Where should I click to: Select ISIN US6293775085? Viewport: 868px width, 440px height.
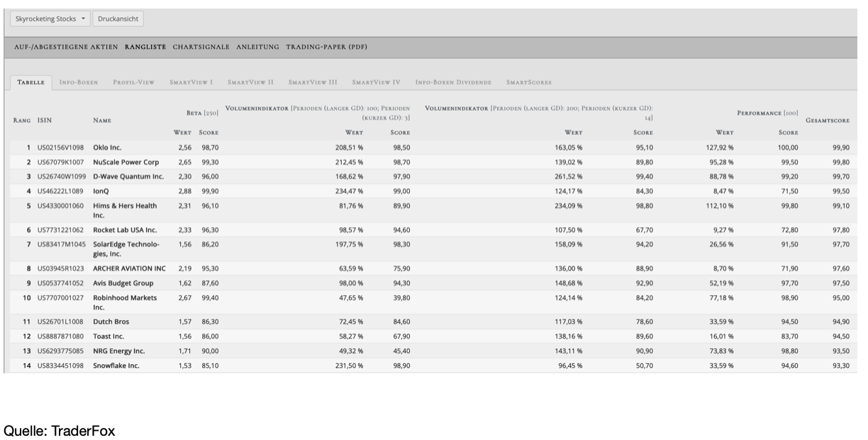click(x=60, y=351)
